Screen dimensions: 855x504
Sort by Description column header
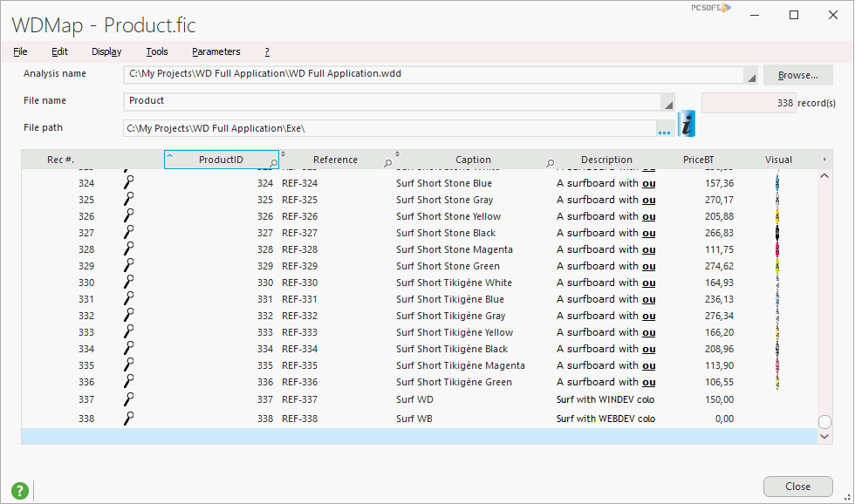coord(606,160)
